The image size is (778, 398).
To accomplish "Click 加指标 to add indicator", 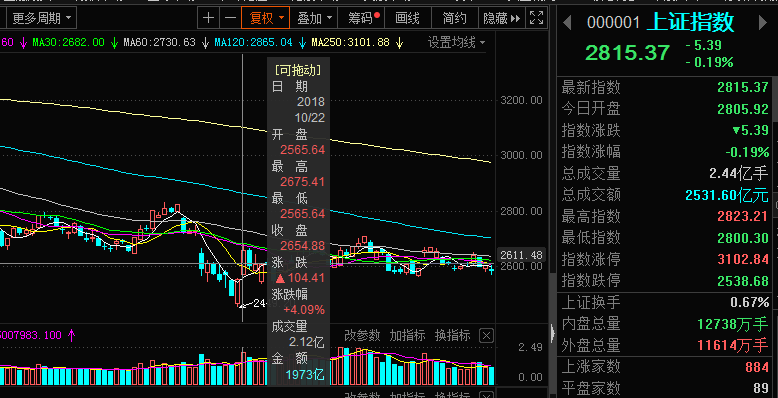I will pos(407,335).
